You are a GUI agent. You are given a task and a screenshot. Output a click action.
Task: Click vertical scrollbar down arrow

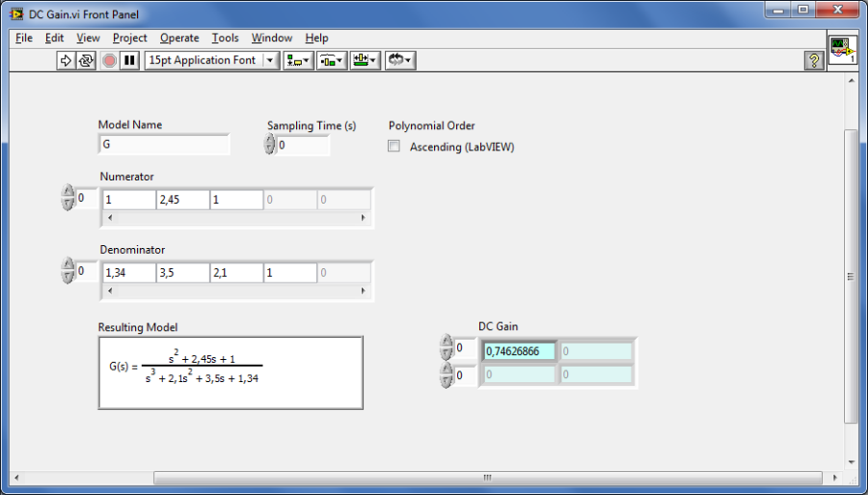point(851,461)
